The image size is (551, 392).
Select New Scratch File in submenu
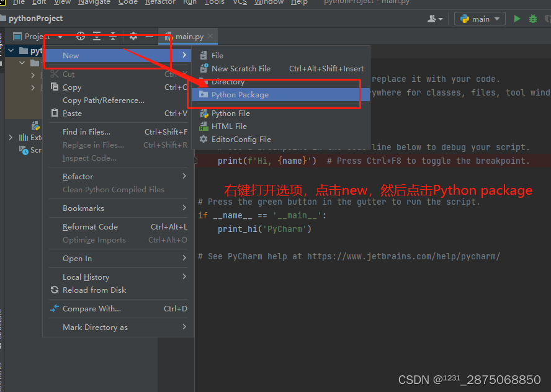pos(280,68)
